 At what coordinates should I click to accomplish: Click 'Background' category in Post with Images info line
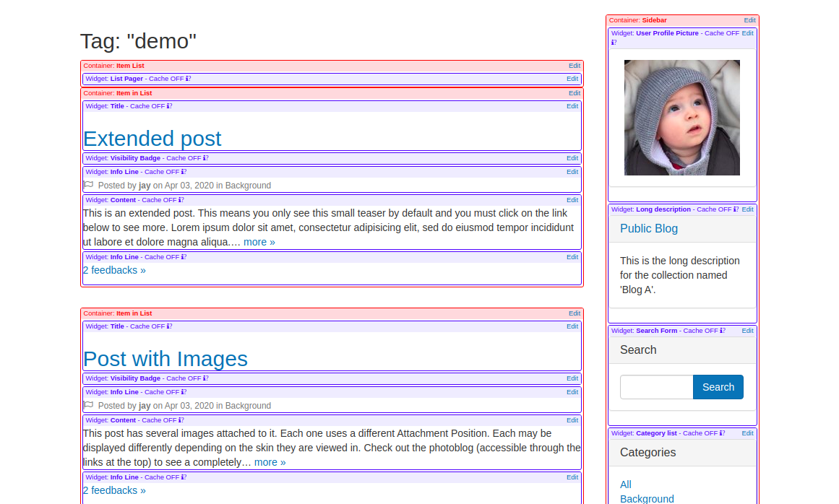pyautogui.click(x=248, y=406)
